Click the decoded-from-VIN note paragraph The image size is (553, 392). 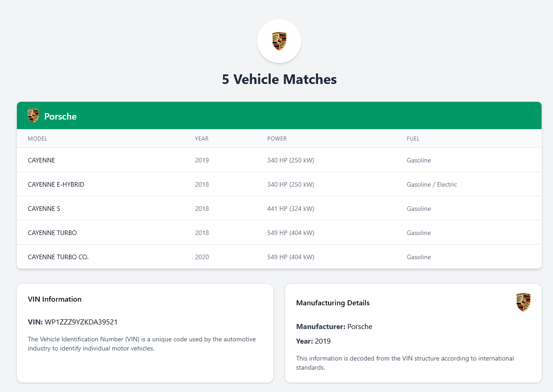pyautogui.click(x=405, y=363)
